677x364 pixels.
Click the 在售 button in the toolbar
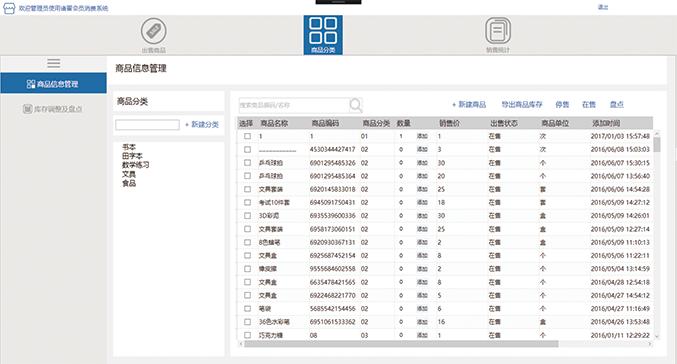(x=589, y=104)
